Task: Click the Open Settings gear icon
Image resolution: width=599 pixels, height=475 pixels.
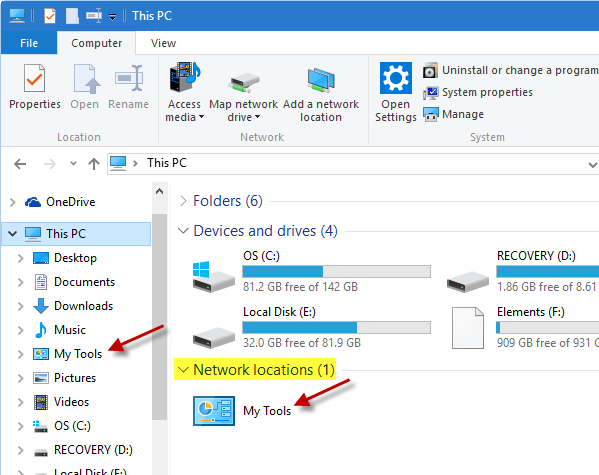Action: 396,78
